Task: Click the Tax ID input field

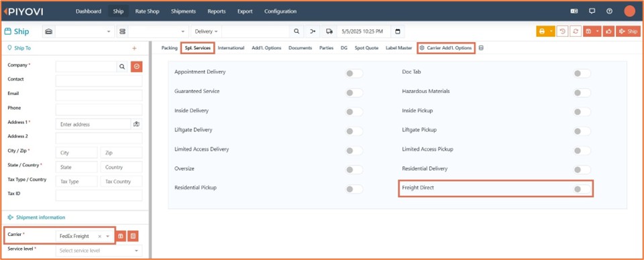Action: pos(99,195)
